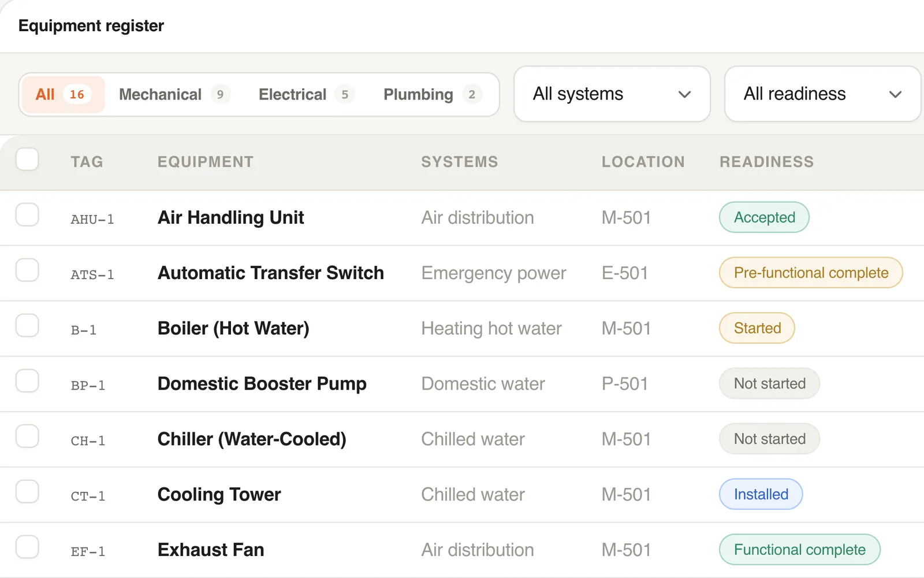924x578 pixels.
Task: Tick the checkbox for B-1 Boiler row
Action: 27,326
